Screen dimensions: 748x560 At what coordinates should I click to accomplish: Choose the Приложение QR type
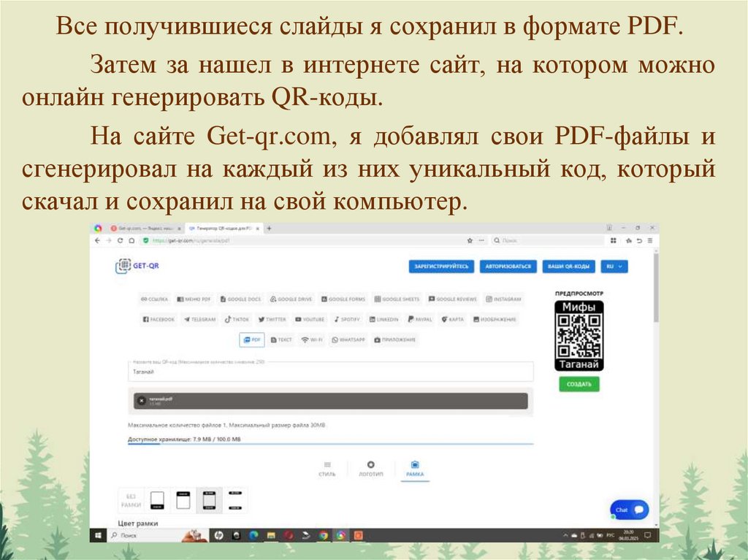pyautogui.click(x=395, y=340)
